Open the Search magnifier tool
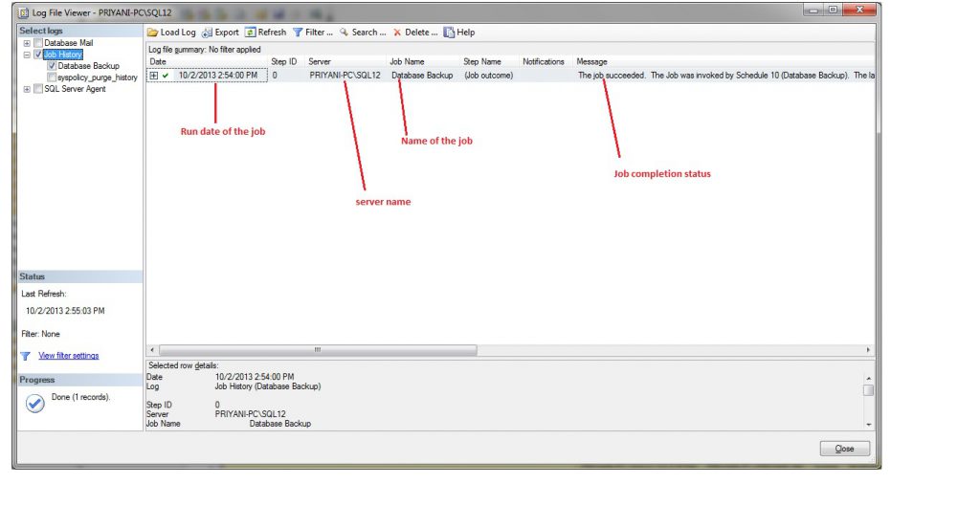This screenshot has width=980, height=506. tap(345, 33)
